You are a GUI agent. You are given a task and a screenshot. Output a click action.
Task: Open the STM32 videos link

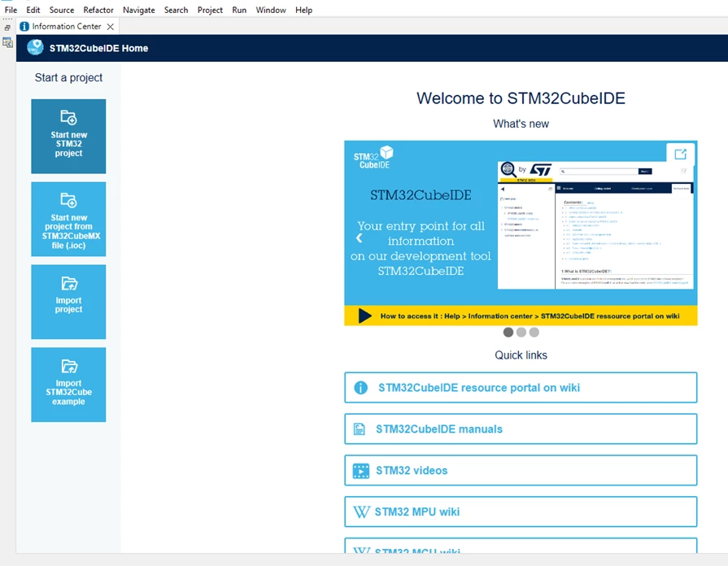pos(521,470)
